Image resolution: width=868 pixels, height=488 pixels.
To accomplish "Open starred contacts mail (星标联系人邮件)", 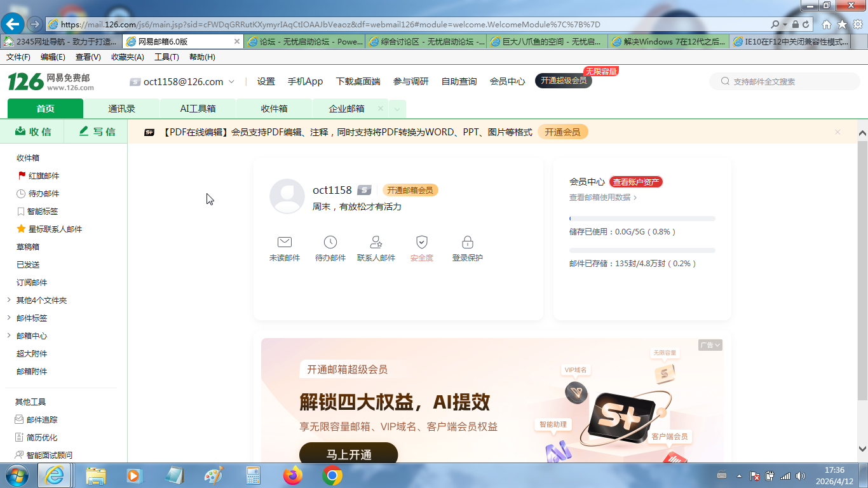I will 55,229.
